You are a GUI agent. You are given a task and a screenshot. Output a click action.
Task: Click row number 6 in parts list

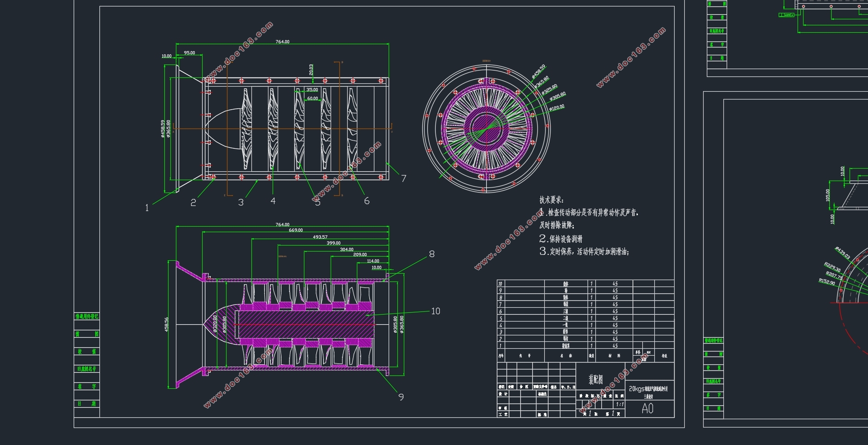501,311
